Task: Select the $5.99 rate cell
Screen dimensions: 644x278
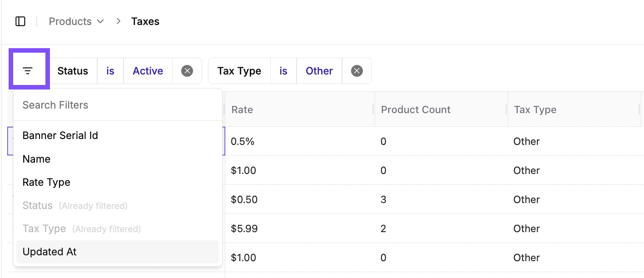Action: coord(244,228)
